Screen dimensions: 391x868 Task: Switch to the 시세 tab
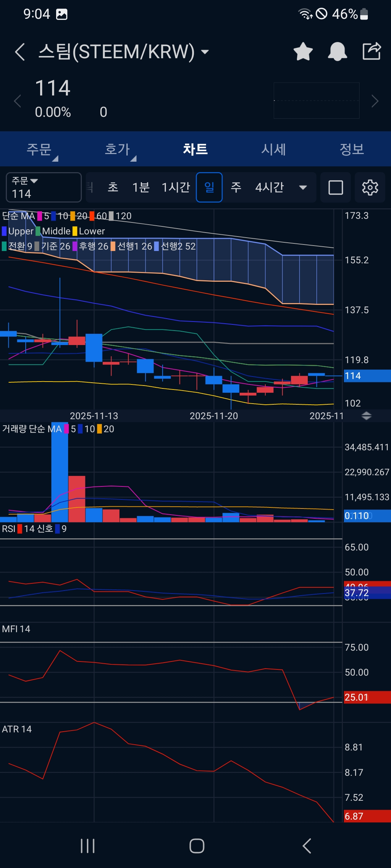(x=274, y=149)
